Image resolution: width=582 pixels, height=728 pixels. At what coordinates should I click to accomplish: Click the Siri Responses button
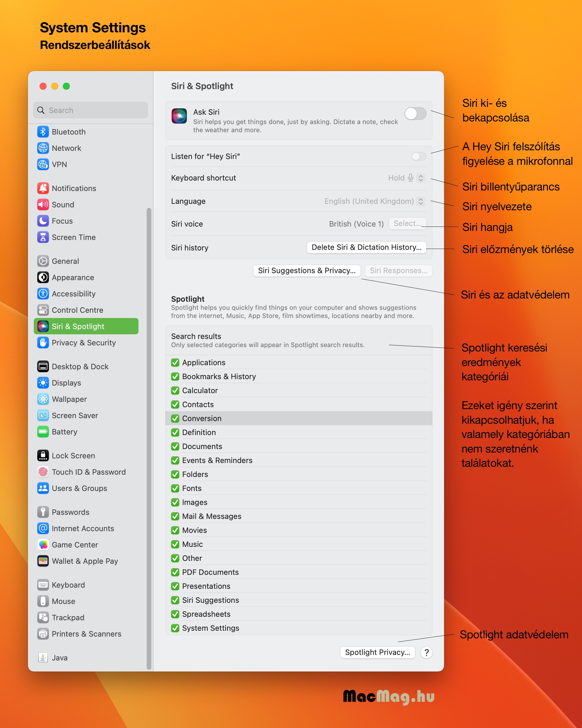(x=398, y=271)
